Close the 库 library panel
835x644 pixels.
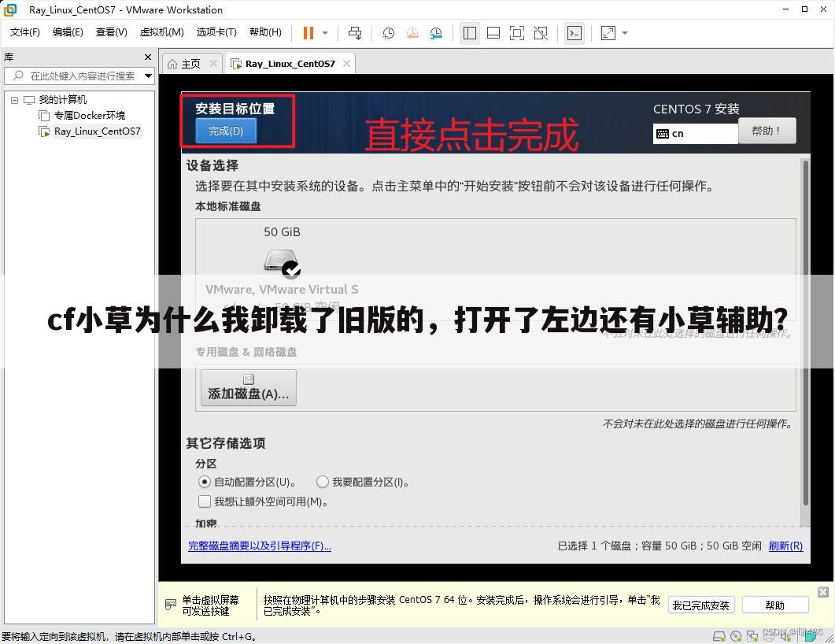click(x=147, y=57)
